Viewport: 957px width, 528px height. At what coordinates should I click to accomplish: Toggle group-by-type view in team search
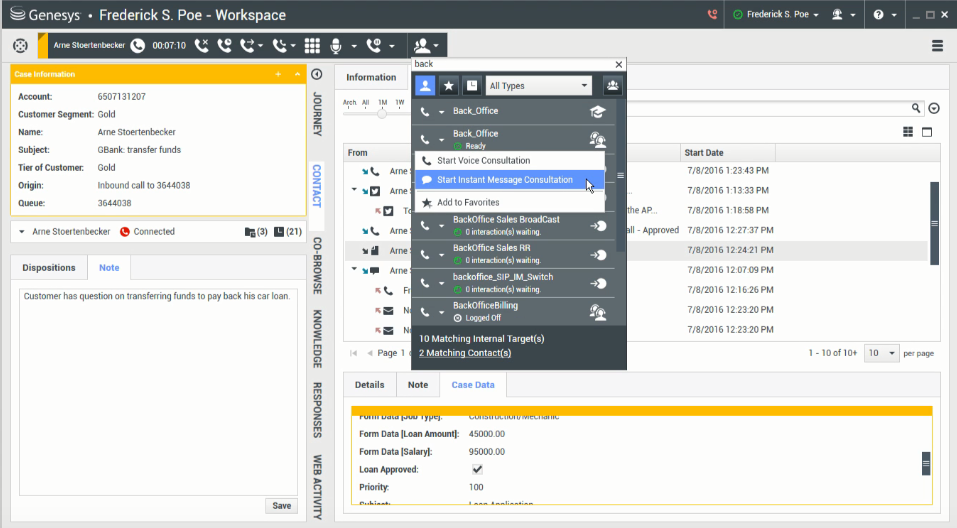[613, 86]
